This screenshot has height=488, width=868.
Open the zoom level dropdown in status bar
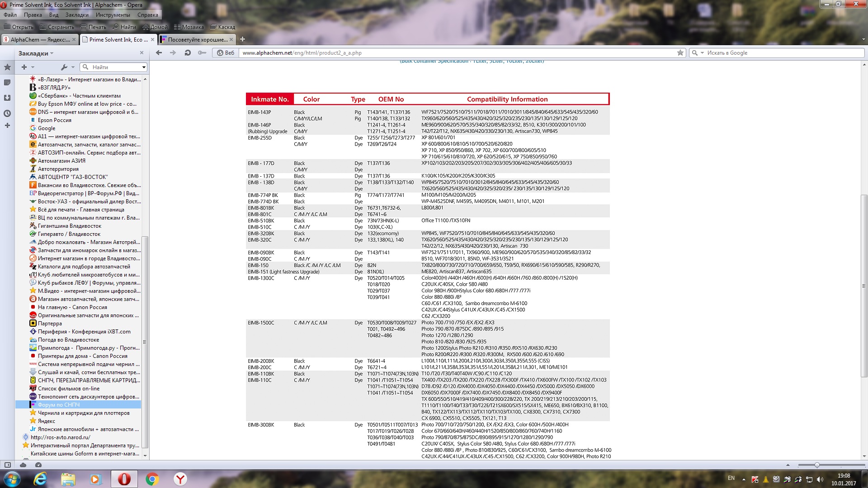coord(788,465)
